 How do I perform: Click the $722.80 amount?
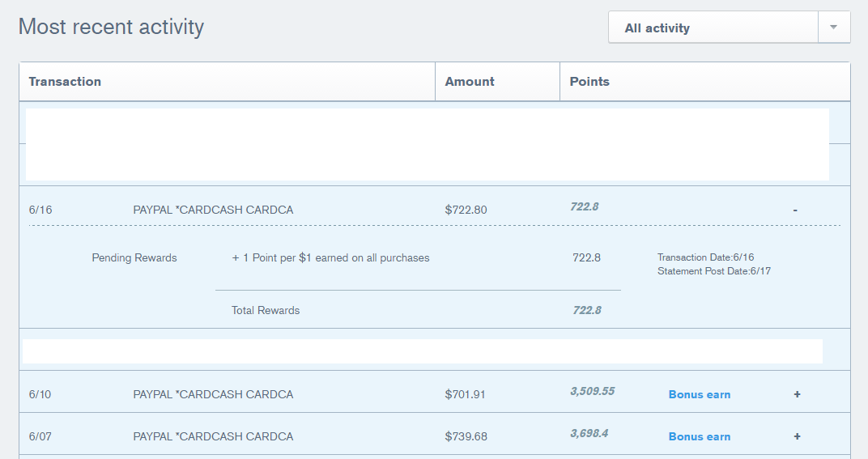[466, 210]
